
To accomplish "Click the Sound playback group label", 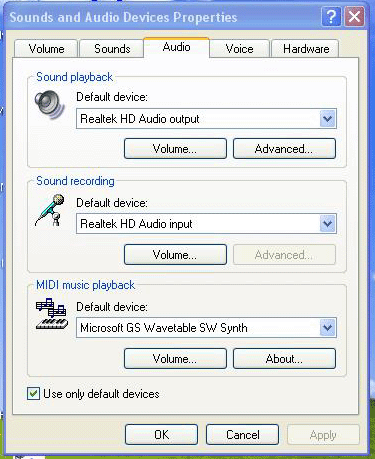I will [74, 77].
